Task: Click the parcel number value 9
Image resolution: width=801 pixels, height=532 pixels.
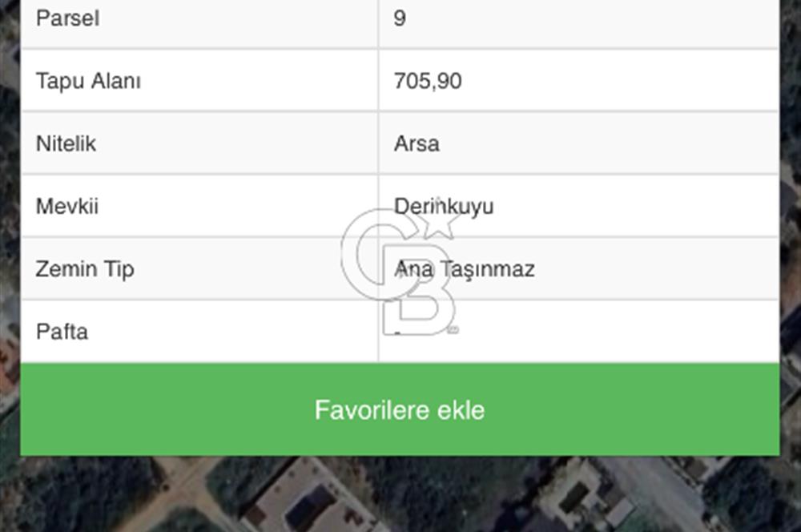Action: click(398, 18)
